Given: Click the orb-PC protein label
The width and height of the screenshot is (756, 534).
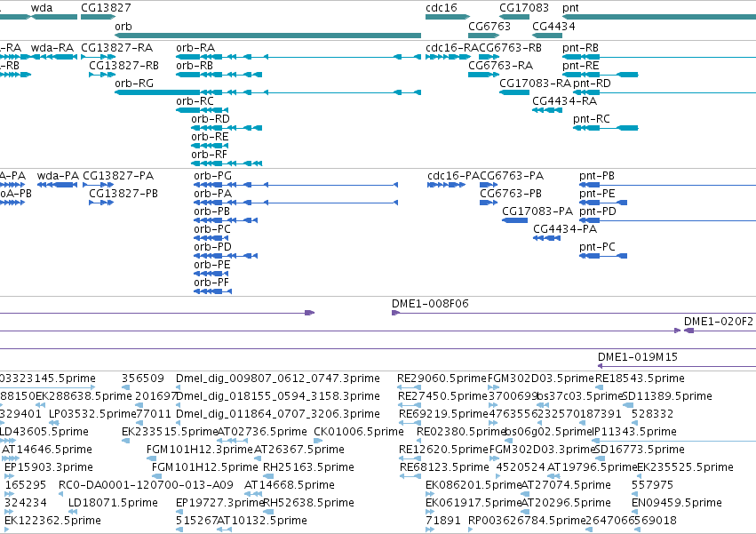Looking at the screenshot, I should 212,229.
